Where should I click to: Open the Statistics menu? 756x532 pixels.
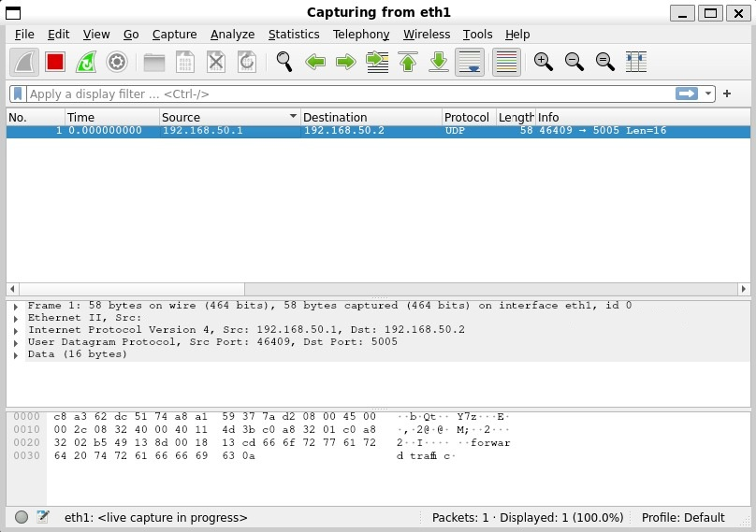[294, 35]
